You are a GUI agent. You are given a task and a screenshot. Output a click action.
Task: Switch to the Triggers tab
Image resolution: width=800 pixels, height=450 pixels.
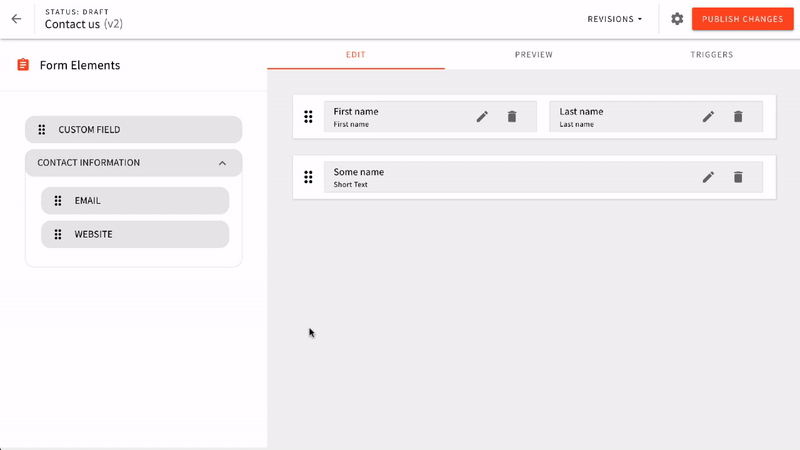pyautogui.click(x=711, y=55)
